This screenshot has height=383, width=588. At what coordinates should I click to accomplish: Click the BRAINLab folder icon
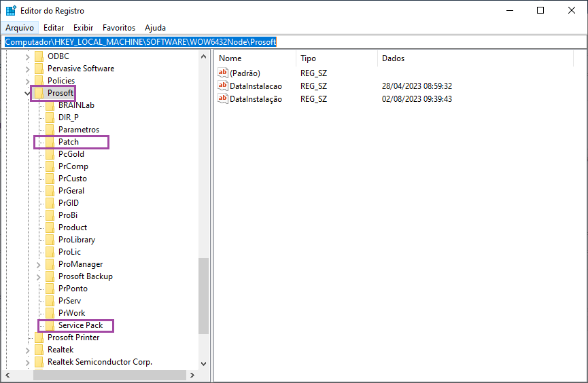tap(50, 105)
